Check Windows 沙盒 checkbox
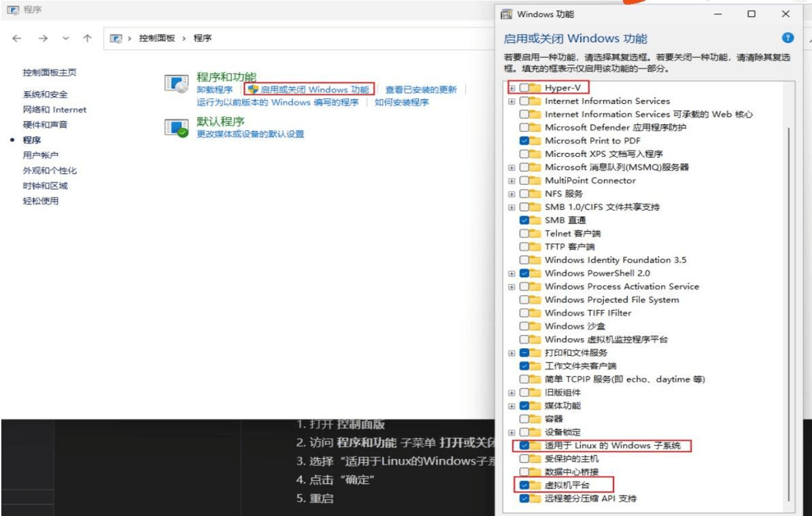Screen dimensions: 812x516 tap(524, 326)
